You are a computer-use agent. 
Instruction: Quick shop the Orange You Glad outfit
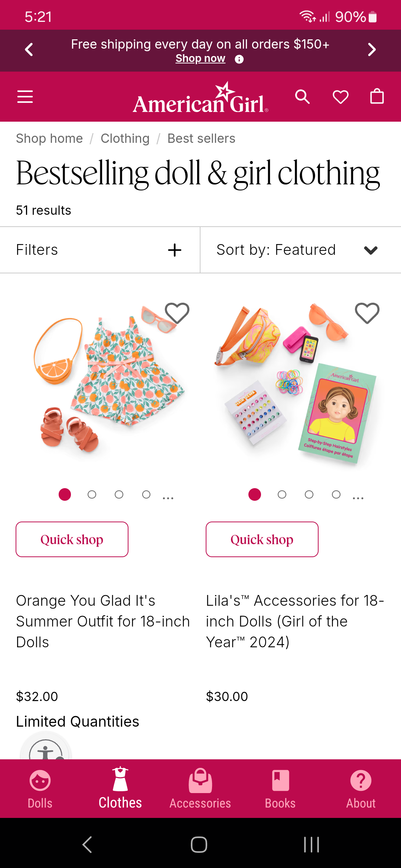coord(72,539)
